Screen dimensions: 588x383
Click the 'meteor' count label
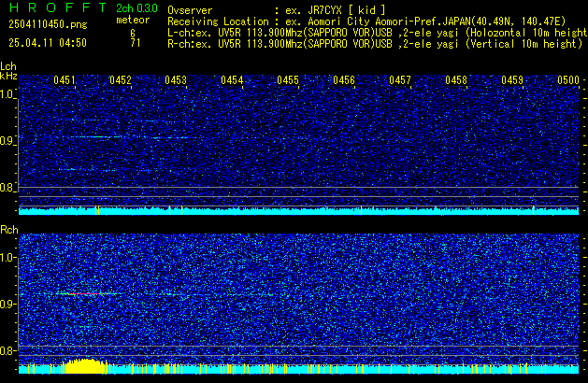pyautogui.click(x=133, y=20)
